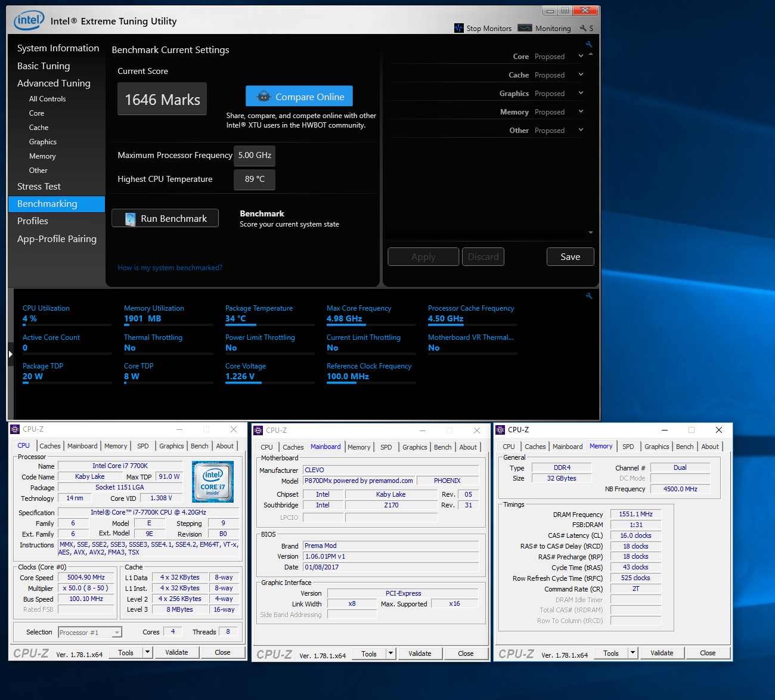Open About tab in CPU-tab CPU-Z window
The width and height of the screenshot is (775, 700).
click(225, 446)
